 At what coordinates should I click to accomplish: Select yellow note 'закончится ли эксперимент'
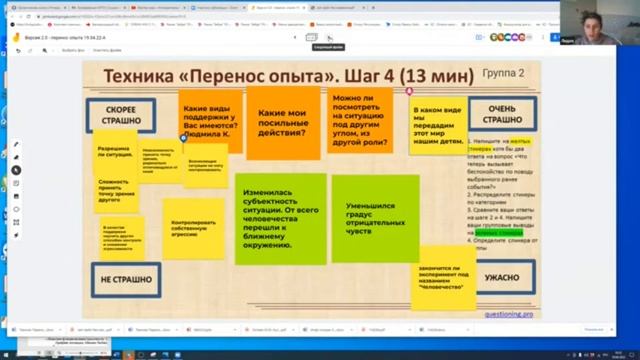pyautogui.click(x=444, y=278)
